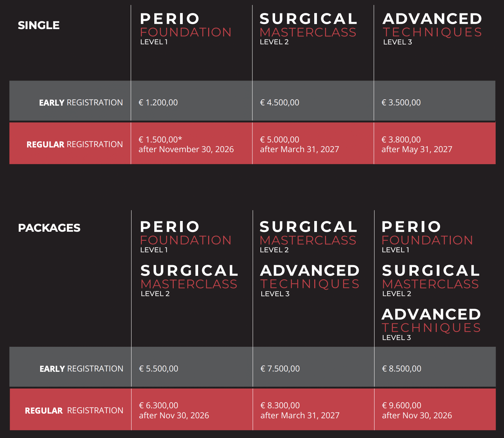Click the packages REGULAR REGISTRATION row label
504x438 pixels.
(x=74, y=411)
